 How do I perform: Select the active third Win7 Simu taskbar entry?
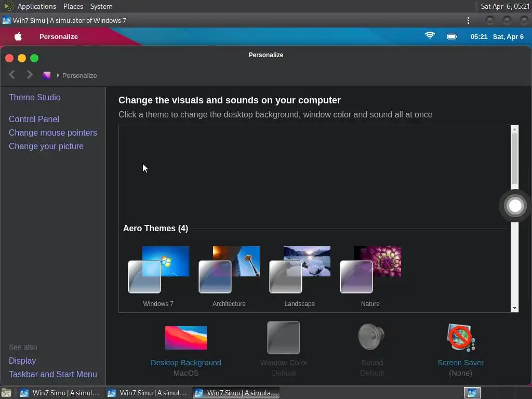(x=236, y=393)
